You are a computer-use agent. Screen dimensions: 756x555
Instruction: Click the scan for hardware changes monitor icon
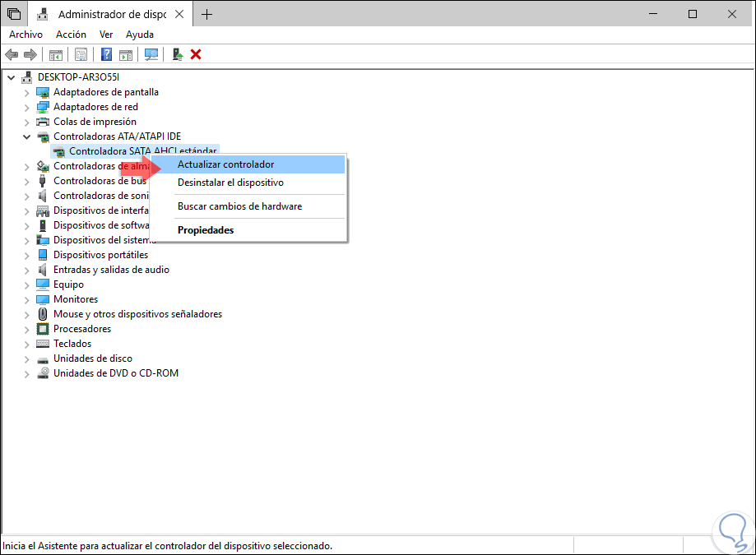(151, 54)
